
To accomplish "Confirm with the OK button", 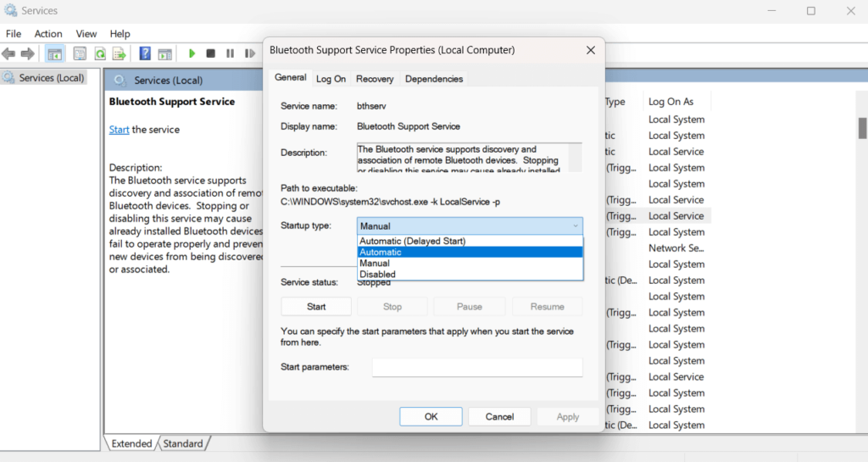I will [431, 416].
